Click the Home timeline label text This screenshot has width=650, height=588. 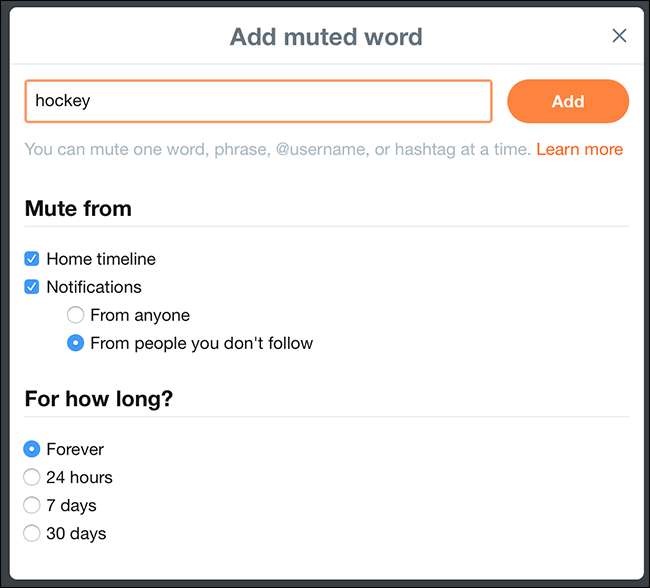101,259
